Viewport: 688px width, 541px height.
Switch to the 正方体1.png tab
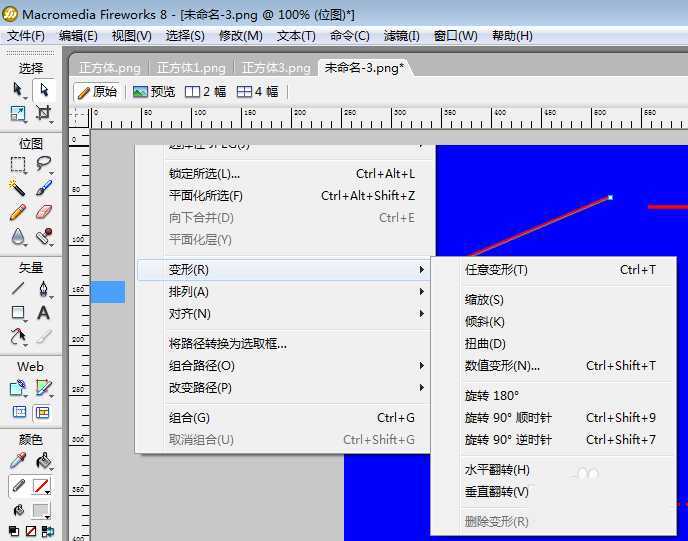(191, 68)
